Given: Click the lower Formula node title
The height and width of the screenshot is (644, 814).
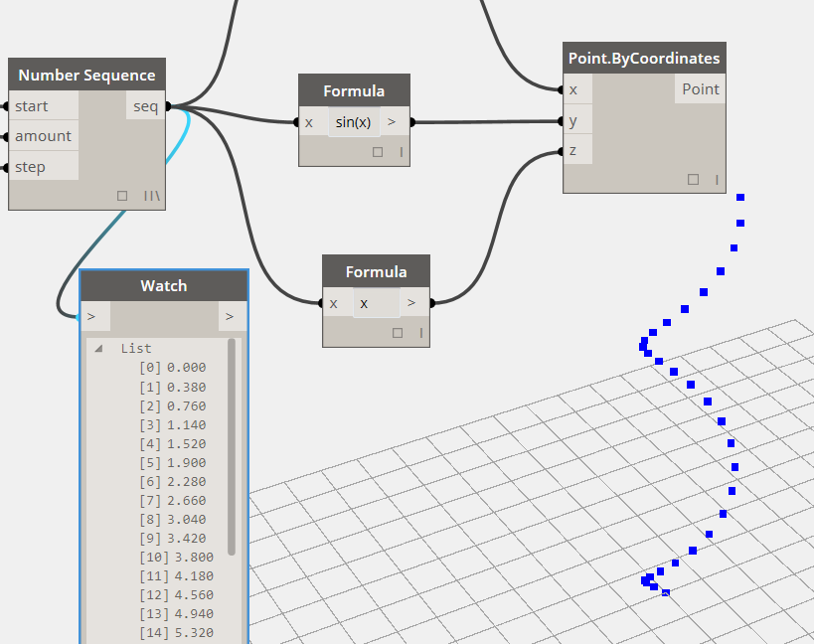Looking at the screenshot, I should coord(377,271).
